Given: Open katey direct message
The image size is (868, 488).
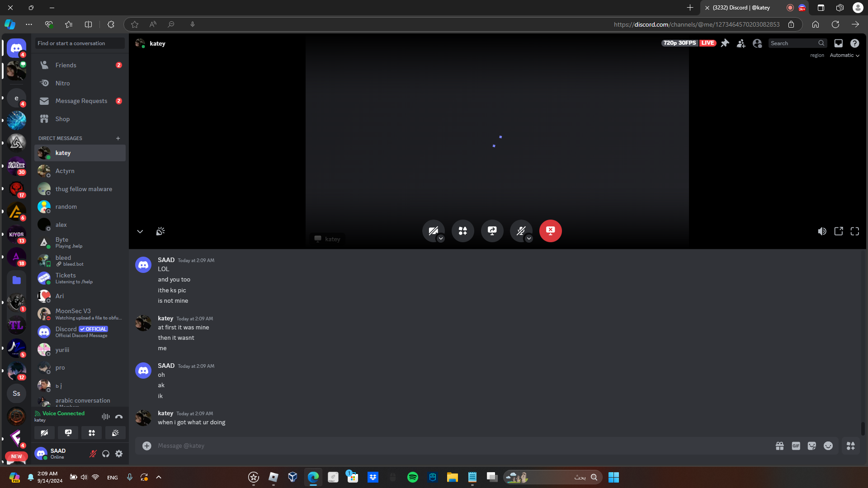Looking at the screenshot, I should [x=80, y=153].
